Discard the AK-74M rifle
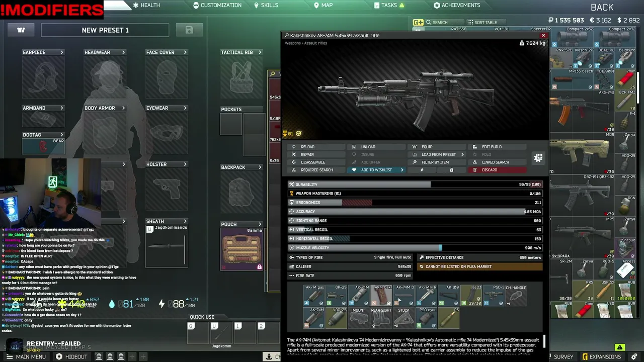 [x=497, y=170]
